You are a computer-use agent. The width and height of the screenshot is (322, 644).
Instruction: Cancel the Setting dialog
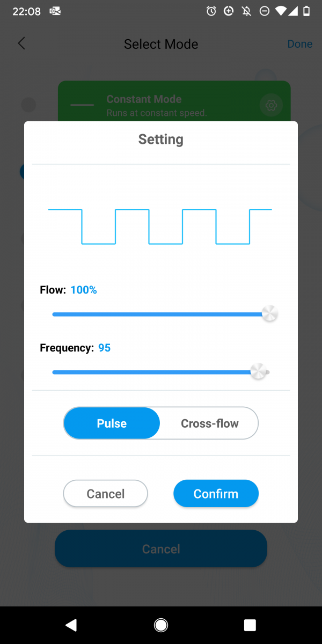pyautogui.click(x=105, y=494)
